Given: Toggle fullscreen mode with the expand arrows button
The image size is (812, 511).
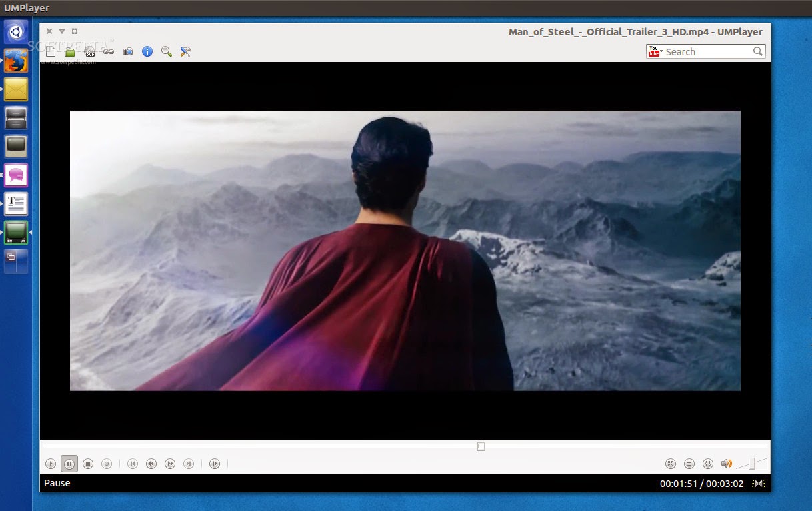Looking at the screenshot, I should pos(671,464).
